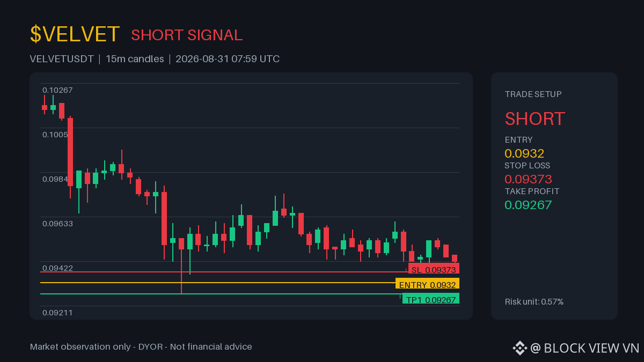
Task: Click the green TP1 0.09267 price tag
Action: [431, 299]
